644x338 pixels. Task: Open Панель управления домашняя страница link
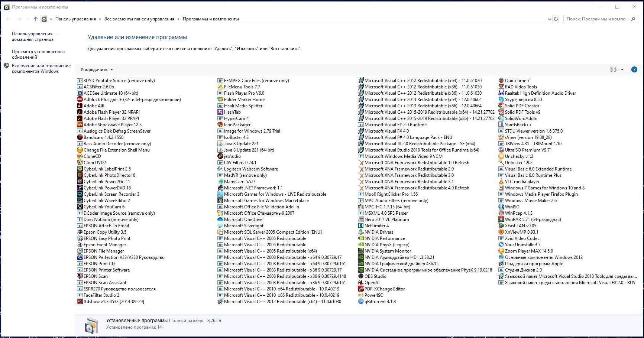(35, 36)
